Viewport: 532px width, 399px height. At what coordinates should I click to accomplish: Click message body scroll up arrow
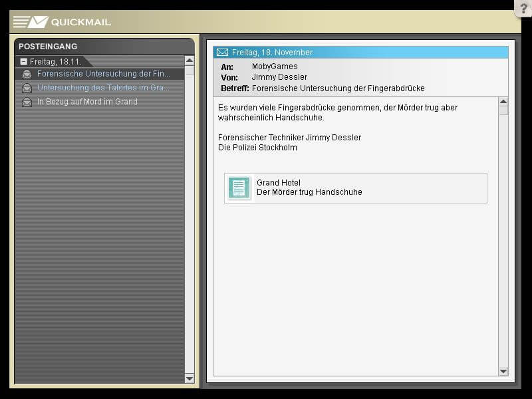pos(503,102)
